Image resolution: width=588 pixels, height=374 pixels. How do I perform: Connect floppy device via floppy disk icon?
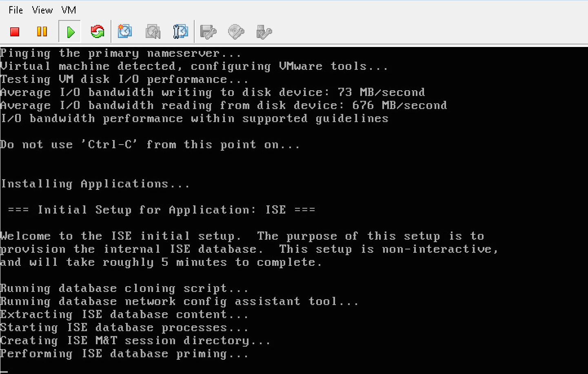pyautogui.click(x=208, y=32)
